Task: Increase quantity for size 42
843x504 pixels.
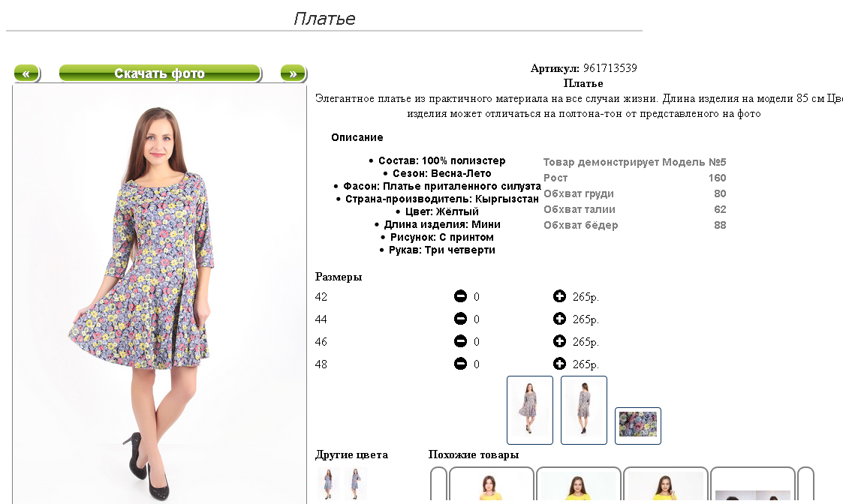Action: [x=559, y=296]
